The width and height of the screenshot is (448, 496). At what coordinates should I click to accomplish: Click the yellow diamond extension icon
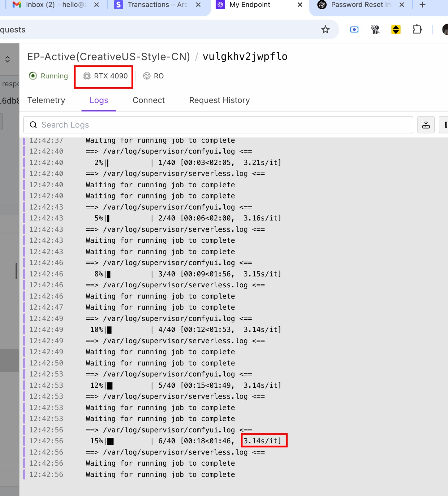click(x=396, y=30)
